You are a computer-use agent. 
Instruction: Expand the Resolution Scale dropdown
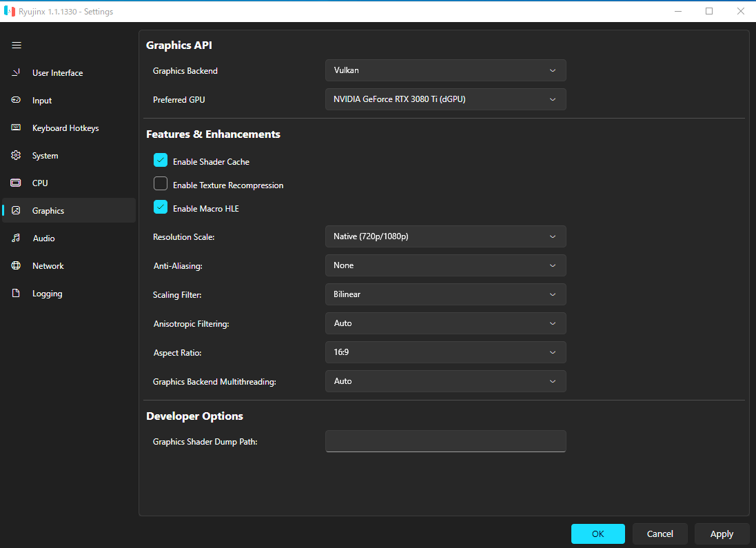[x=445, y=236]
